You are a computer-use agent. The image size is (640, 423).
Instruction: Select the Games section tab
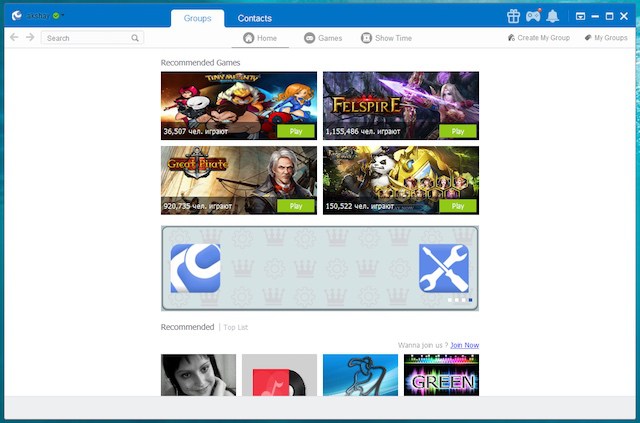tap(323, 38)
